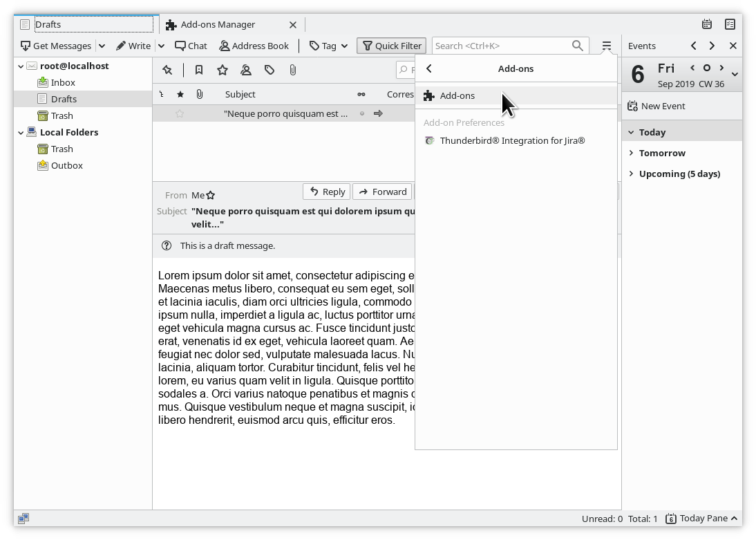Screen dimensions: 756x540
Task: Toggle the pin to keep filters applied
Action: coord(167,70)
